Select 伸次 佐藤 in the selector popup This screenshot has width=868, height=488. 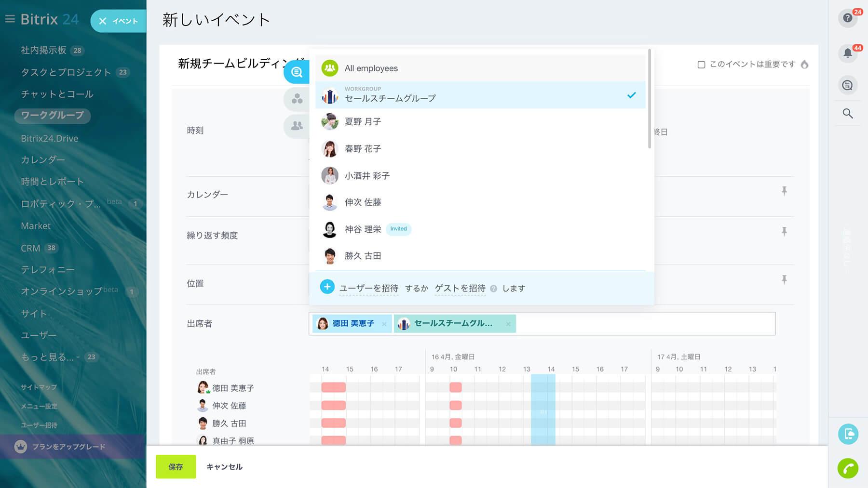tap(480, 202)
